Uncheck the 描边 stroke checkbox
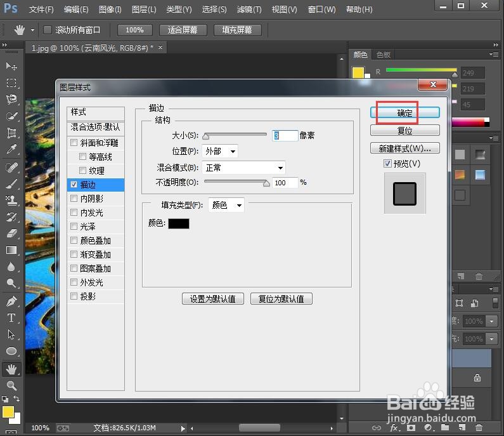This screenshot has width=504, height=436. (74, 185)
